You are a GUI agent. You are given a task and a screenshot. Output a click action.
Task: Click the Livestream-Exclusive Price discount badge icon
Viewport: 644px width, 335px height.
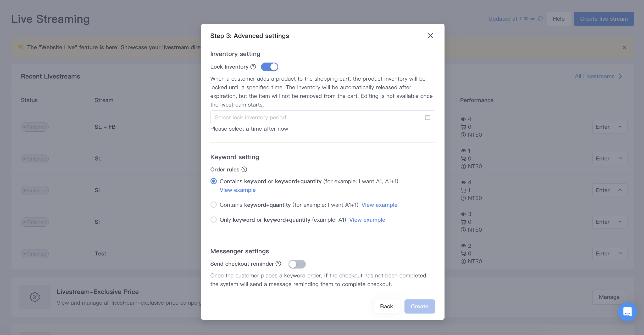click(35, 297)
